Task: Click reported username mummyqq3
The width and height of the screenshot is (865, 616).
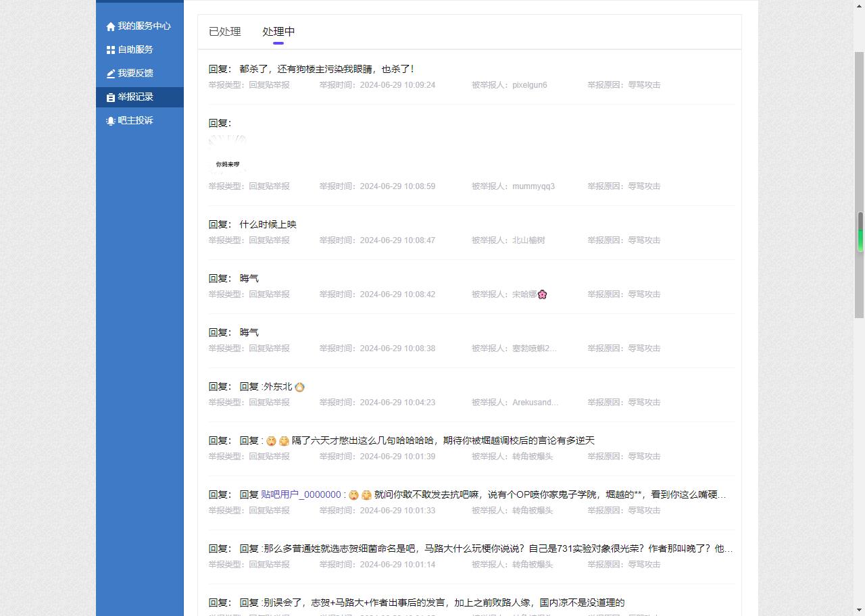Action: 533,186
